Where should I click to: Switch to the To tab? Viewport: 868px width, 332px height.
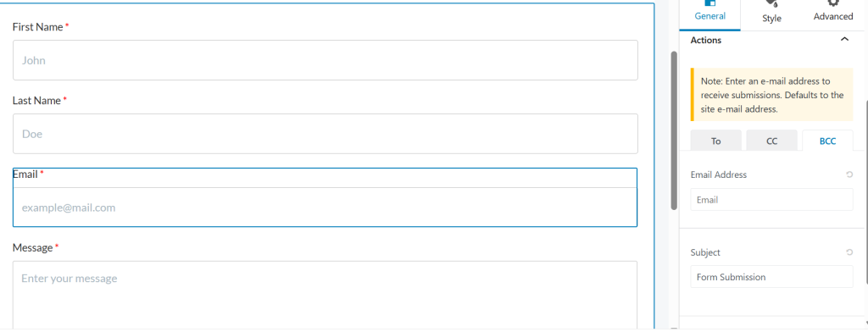tap(715, 141)
